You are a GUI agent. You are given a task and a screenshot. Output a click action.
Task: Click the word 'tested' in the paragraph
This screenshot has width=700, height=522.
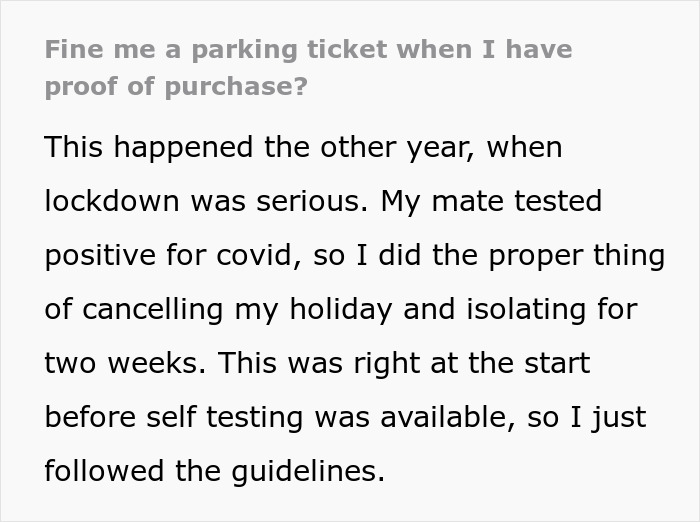557,201
